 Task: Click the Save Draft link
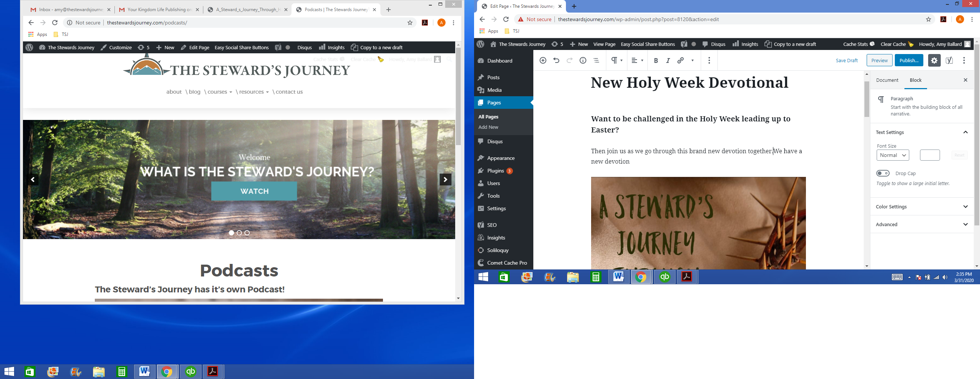pos(846,60)
